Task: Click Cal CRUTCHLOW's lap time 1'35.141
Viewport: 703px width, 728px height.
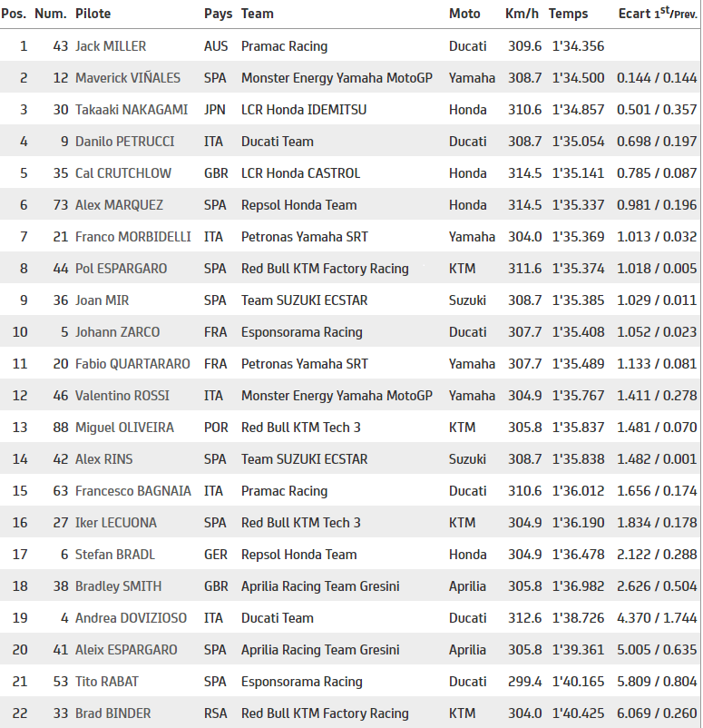Action: [578, 173]
